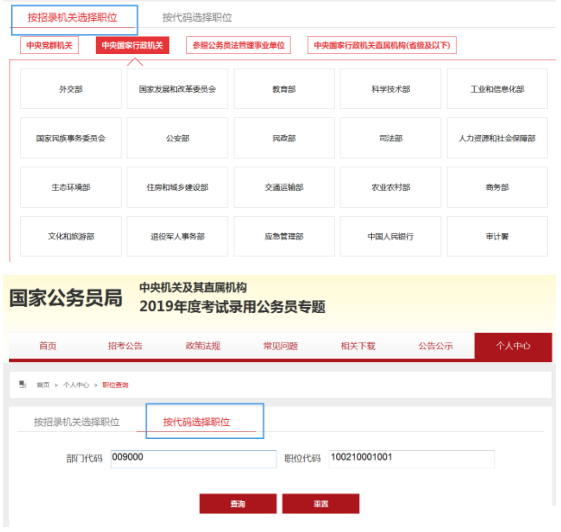Open the 教育部 department tile
The width and height of the screenshot is (561, 532).
(284, 89)
